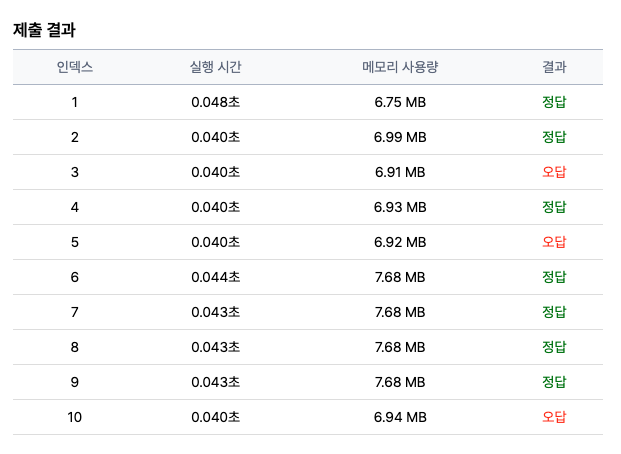Click the 오답 result for index 10
The height and width of the screenshot is (454, 621).
pyautogui.click(x=554, y=417)
